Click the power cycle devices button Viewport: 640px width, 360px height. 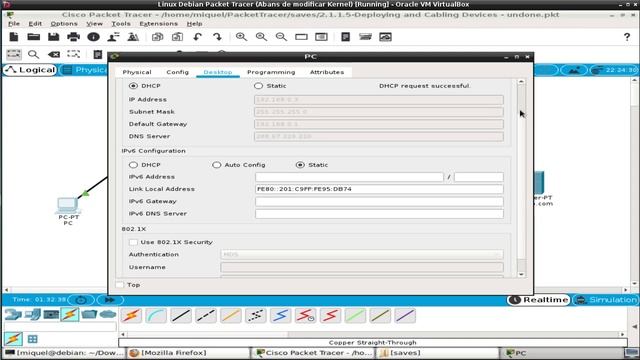pyautogui.click(x=81, y=300)
